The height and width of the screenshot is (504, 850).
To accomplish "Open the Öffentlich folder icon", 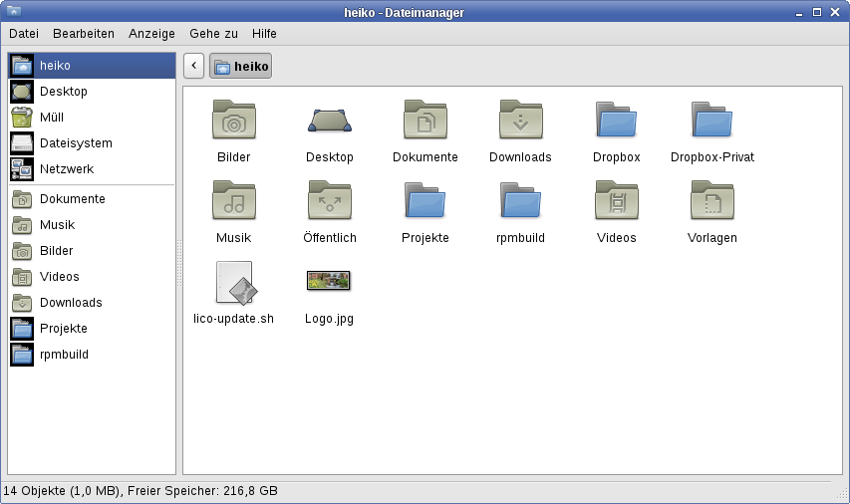I will 329,202.
